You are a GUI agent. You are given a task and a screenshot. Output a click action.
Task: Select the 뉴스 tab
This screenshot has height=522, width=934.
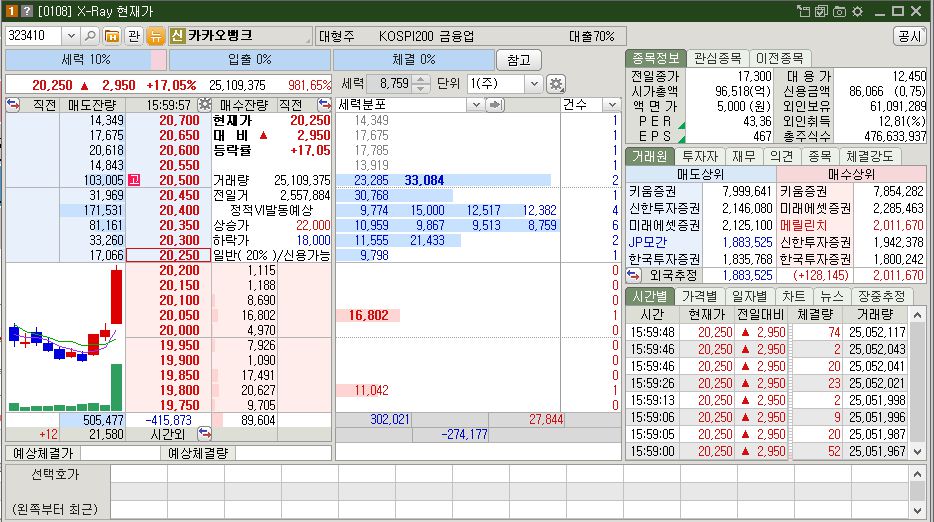pos(832,296)
